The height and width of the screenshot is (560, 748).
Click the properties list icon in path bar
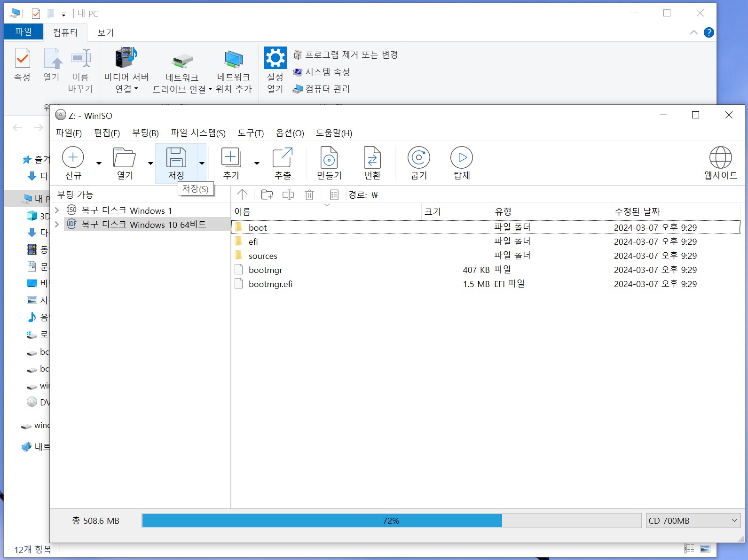tap(334, 194)
